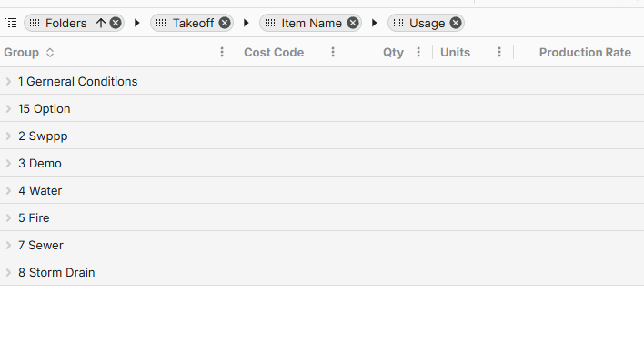
Task: Click the row group panel icon
Action: pyautogui.click(x=11, y=23)
